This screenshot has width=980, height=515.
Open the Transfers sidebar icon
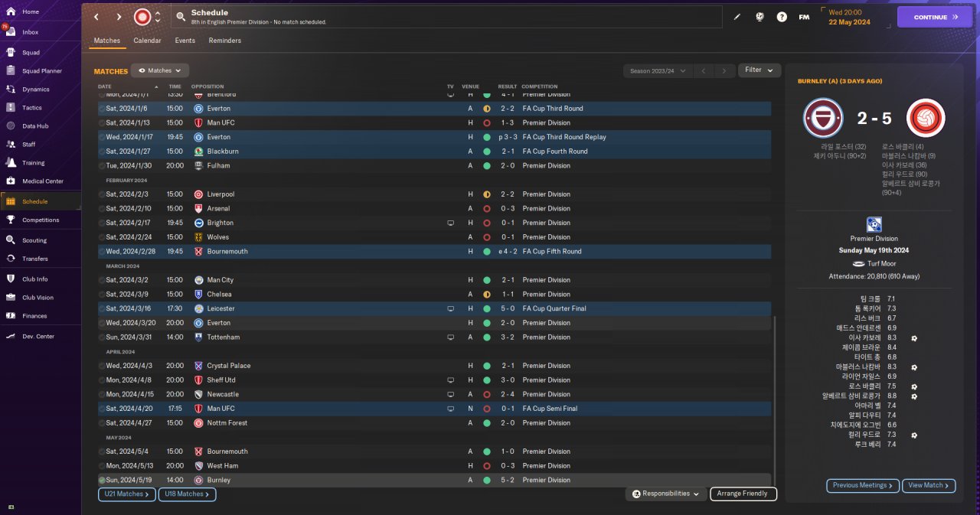pyautogui.click(x=11, y=259)
